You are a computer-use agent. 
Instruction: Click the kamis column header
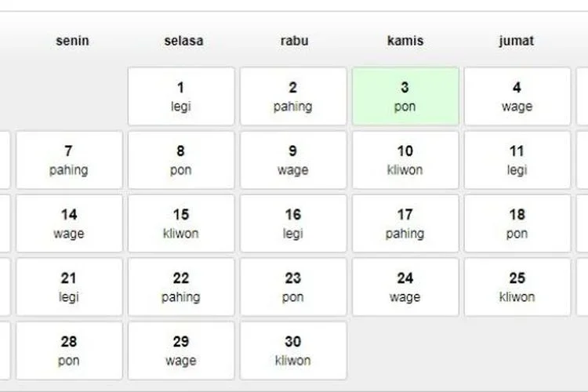[x=405, y=41]
